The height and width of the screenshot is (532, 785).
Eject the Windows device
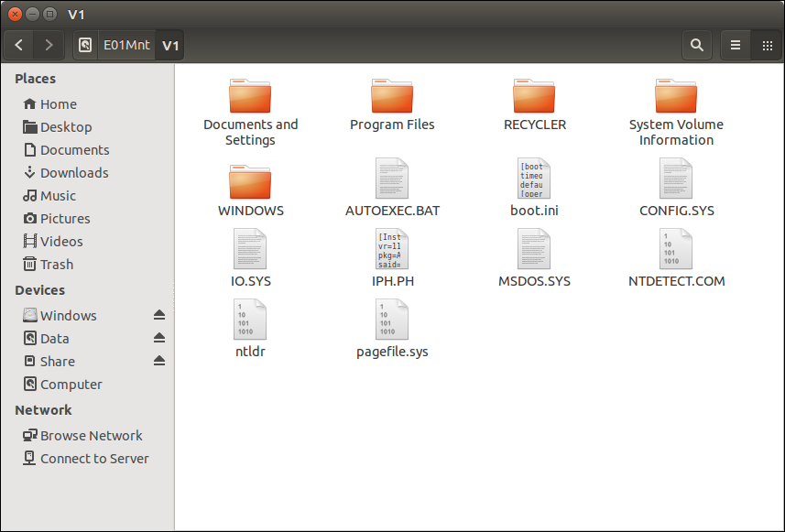point(159,315)
